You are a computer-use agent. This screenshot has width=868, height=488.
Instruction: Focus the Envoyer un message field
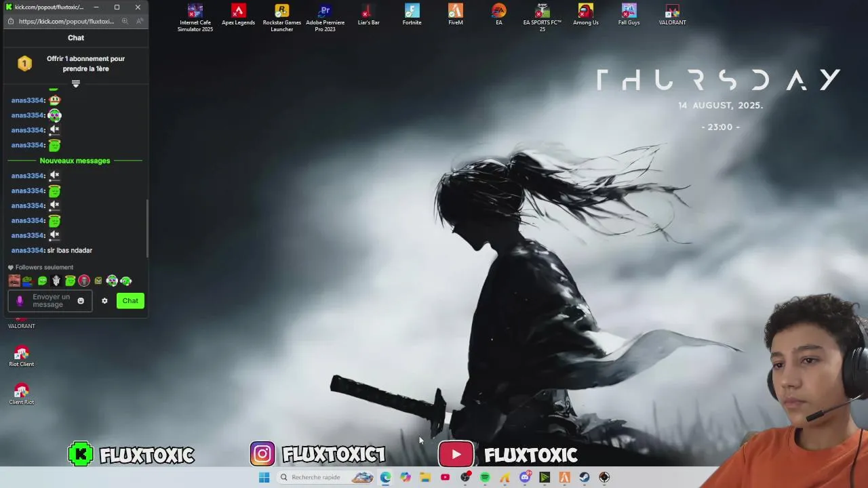[x=49, y=301]
